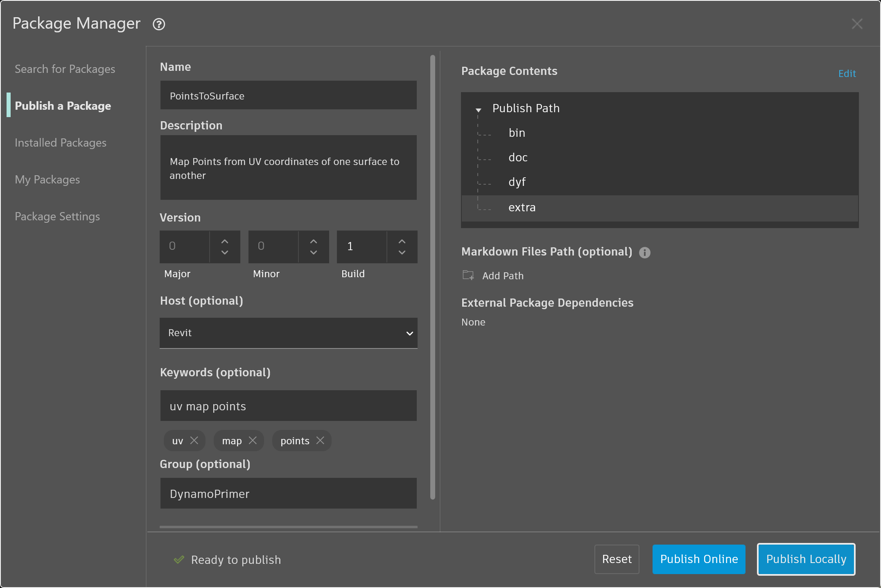The width and height of the screenshot is (881, 588).
Task: Decrease the Build version number
Action: click(x=402, y=253)
